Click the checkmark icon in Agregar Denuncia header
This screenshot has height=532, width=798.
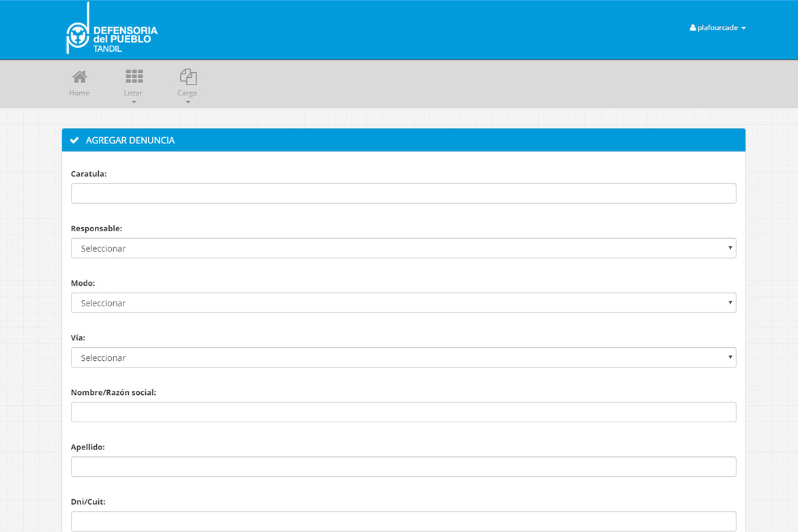pyautogui.click(x=74, y=141)
